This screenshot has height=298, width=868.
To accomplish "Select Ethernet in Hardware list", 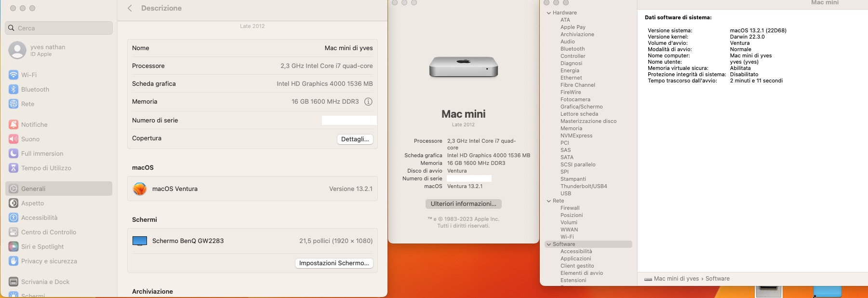I will (x=571, y=78).
